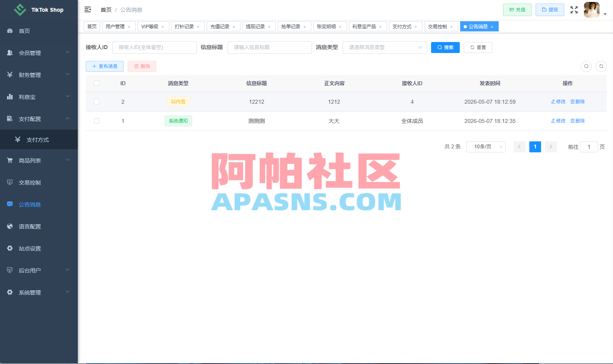613x364 pixels.
Task: Click 删除 for the 测测测 row
Action: point(578,121)
